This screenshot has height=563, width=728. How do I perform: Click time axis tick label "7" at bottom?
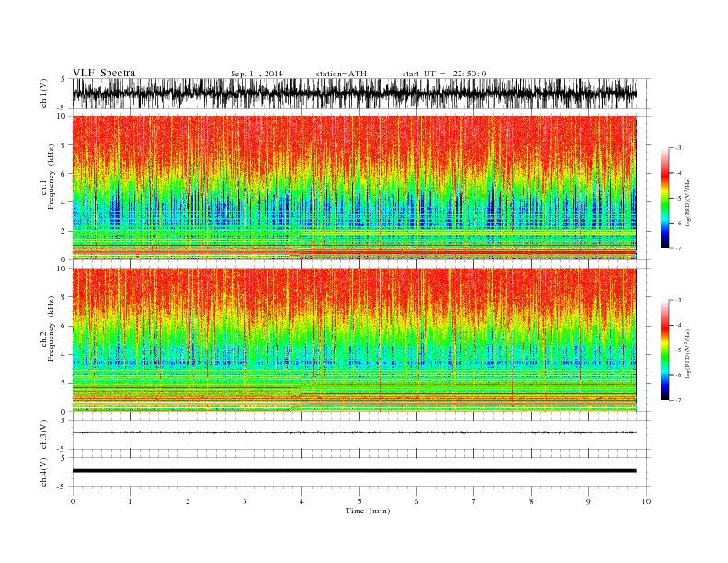click(474, 501)
